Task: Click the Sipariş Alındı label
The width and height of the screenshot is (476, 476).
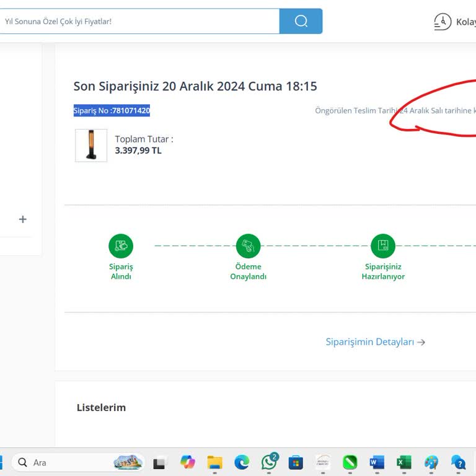Action: (x=121, y=271)
